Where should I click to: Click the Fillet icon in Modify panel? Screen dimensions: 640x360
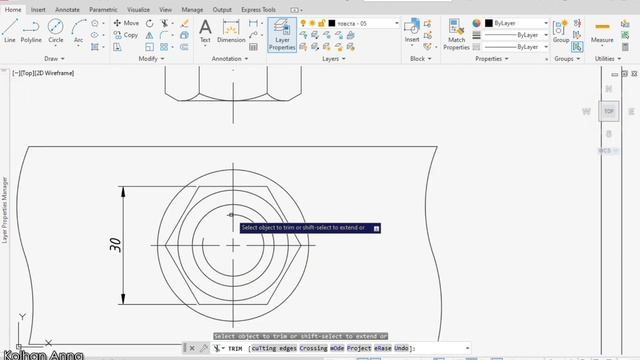[164, 36]
